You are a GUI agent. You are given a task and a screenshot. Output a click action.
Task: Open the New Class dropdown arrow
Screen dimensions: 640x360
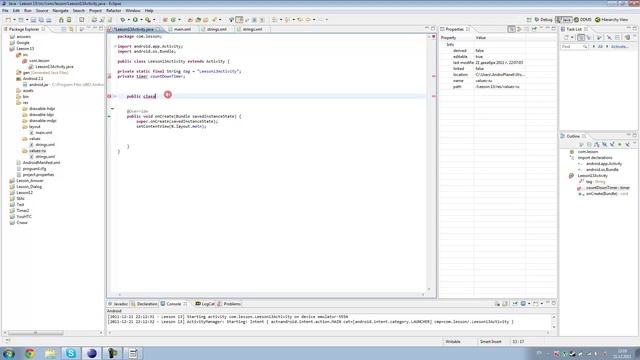tap(179, 20)
